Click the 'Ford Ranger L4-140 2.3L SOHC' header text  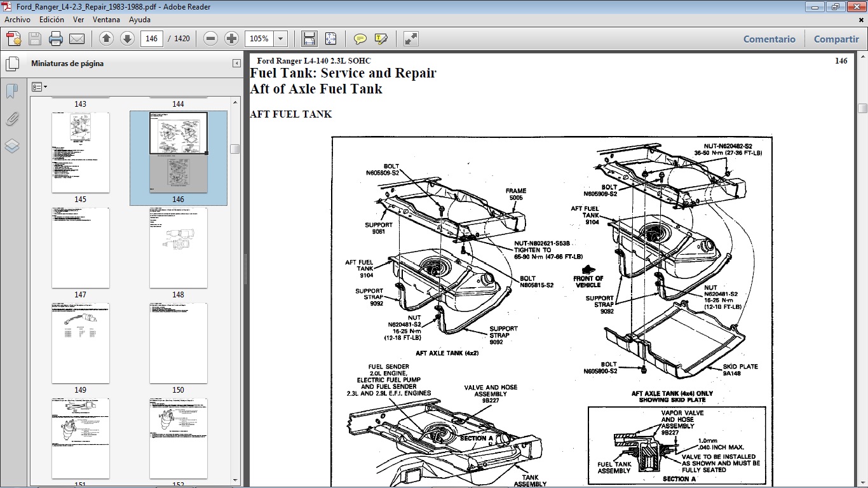pos(314,61)
